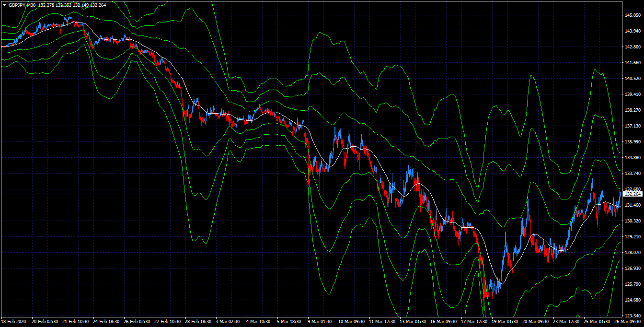This screenshot has width=644, height=327.
Task: Click time axis label 20 Mar 09:30
Action: (536, 322)
